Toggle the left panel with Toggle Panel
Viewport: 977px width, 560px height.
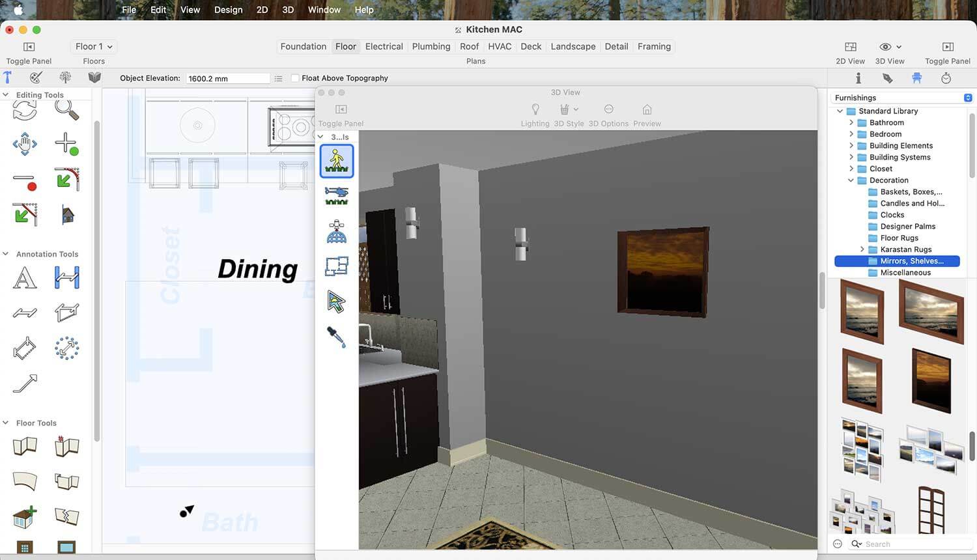tap(29, 47)
